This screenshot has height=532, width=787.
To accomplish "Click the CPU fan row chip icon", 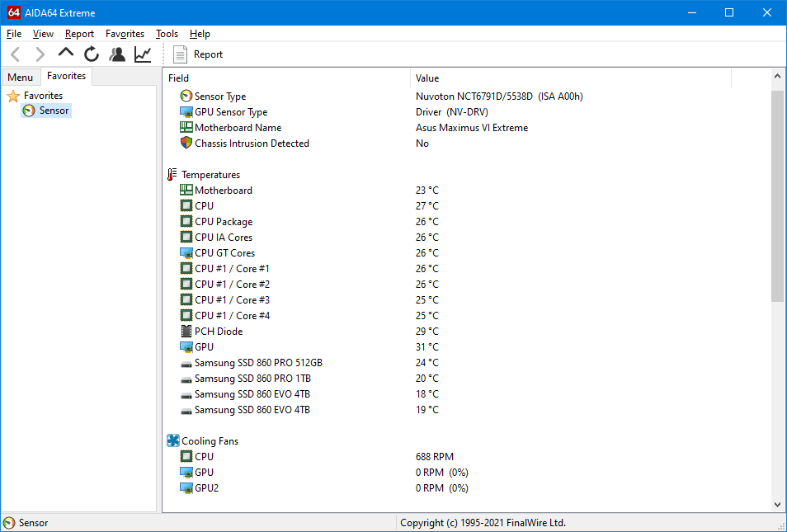I will 186,457.
